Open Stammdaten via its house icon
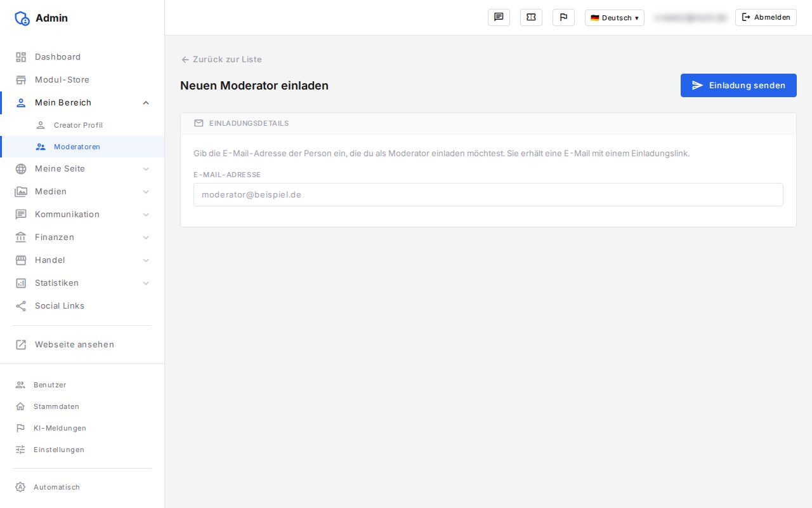Image resolution: width=812 pixels, height=508 pixels. coord(20,406)
